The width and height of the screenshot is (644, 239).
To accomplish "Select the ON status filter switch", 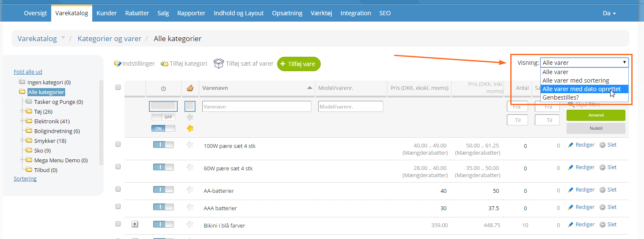I will (x=163, y=128).
